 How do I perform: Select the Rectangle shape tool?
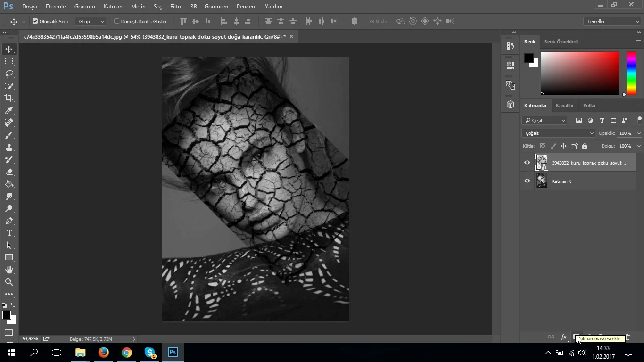[x=9, y=257]
